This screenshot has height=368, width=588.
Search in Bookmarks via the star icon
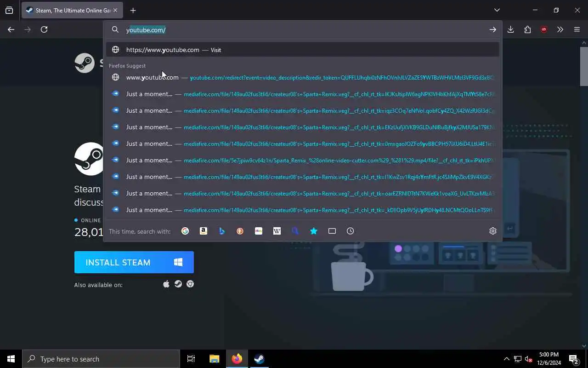pyautogui.click(x=314, y=231)
